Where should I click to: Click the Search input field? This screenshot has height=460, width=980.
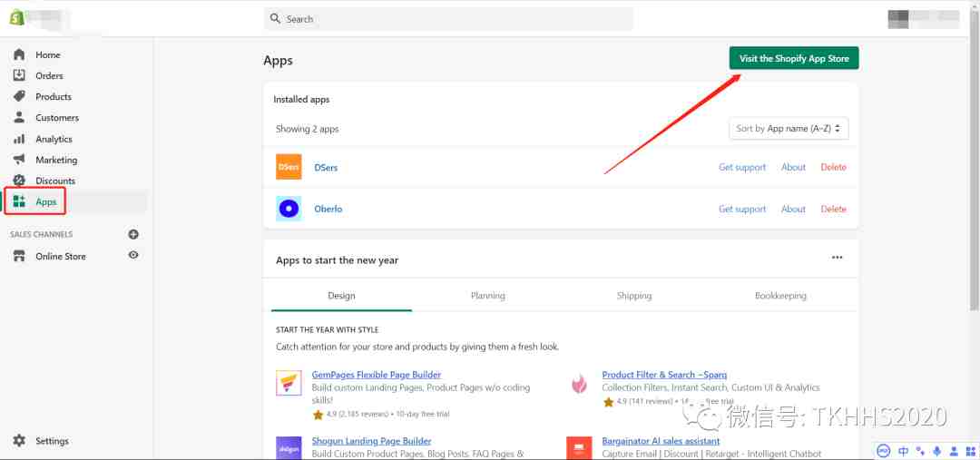click(449, 19)
